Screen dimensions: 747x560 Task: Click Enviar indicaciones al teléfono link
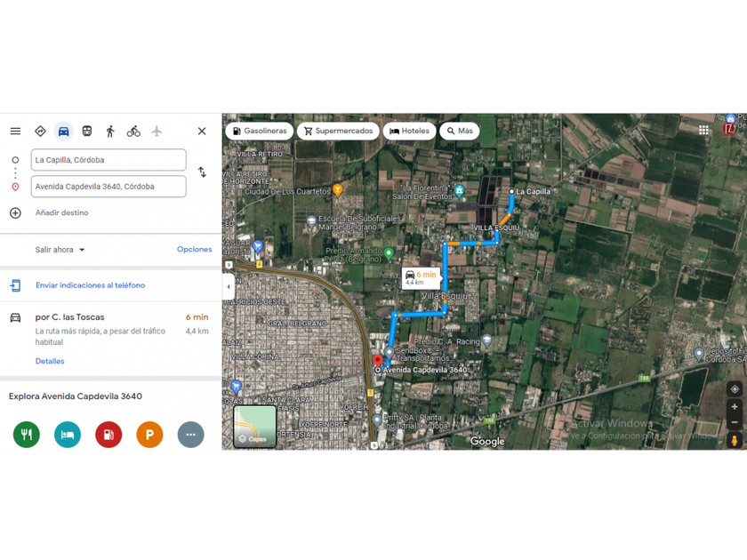91,285
